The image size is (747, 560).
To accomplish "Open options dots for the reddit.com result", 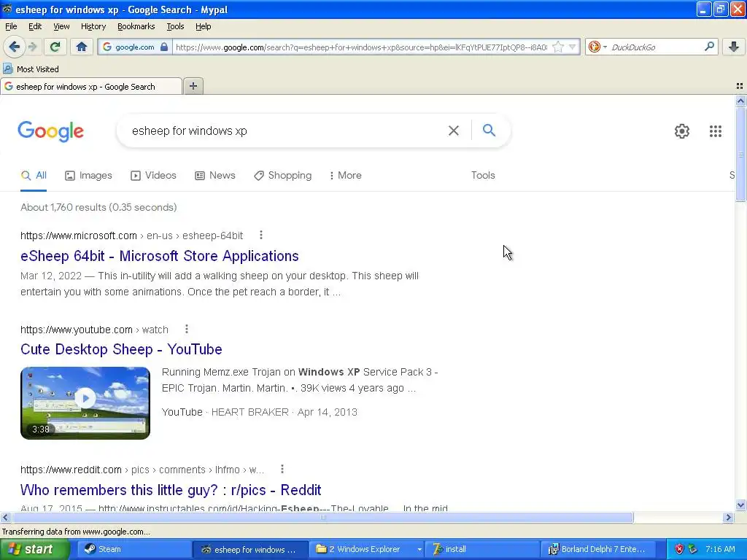I will pyautogui.click(x=282, y=469).
